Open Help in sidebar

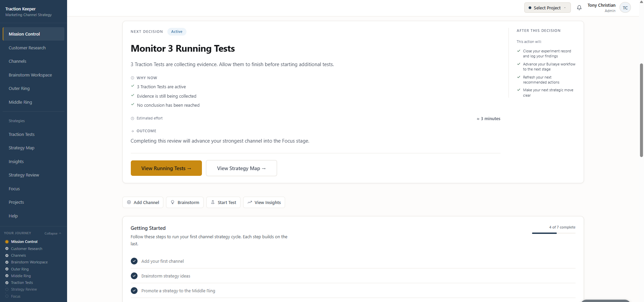[34, 216]
